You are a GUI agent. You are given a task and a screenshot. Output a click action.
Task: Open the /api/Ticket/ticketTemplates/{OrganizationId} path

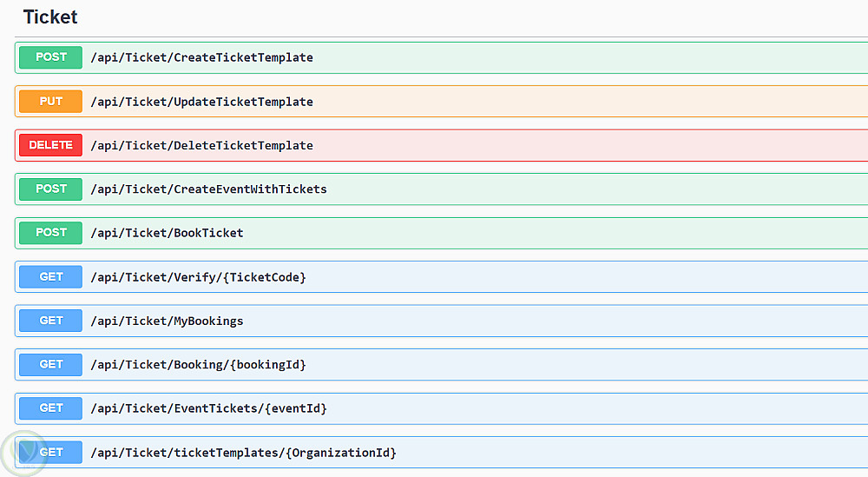(x=243, y=453)
